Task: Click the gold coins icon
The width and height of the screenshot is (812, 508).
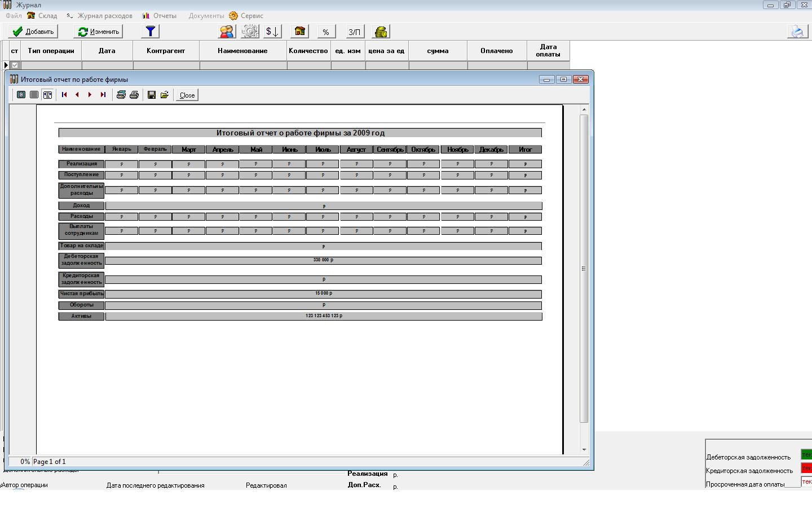Action: pyautogui.click(x=381, y=32)
